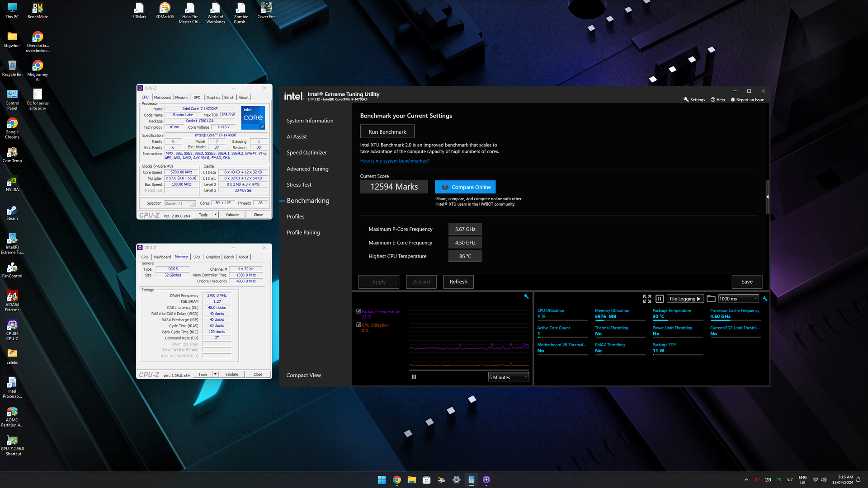Select GPU-Z shortcut desktop icon
868x488 pixels.
click(x=12, y=446)
